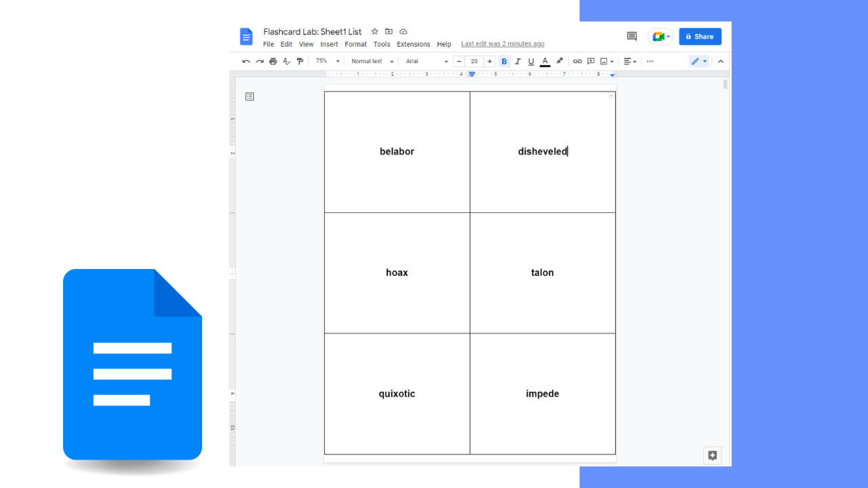Insert a link using the toolbar icon
This screenshot has width=868, height=488.
click(577, 61)
